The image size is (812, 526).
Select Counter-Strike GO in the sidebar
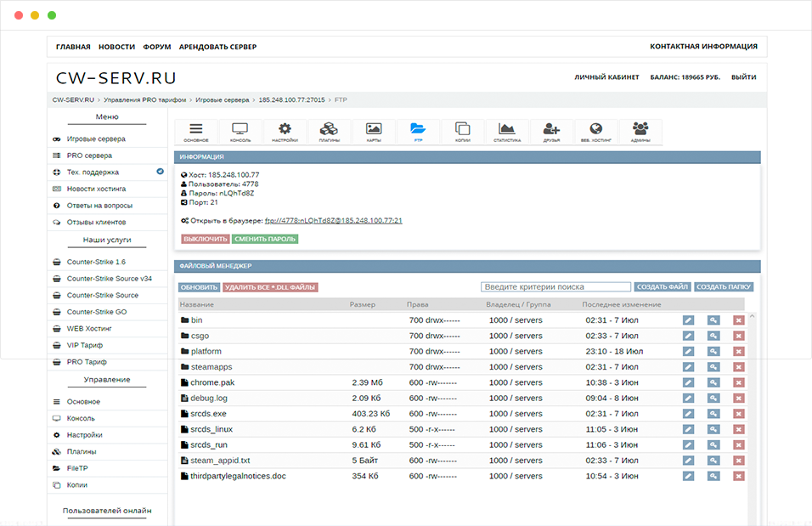[x=96, y=312]
